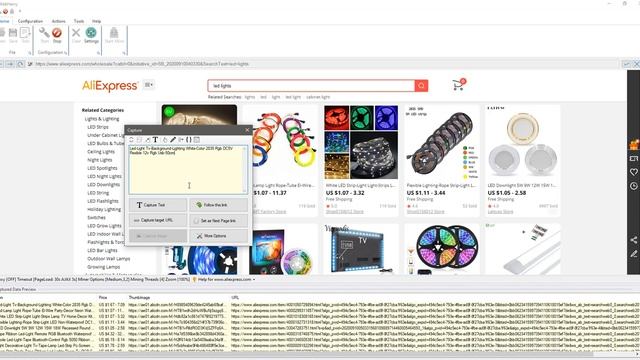640x360 pixels.
Task: Click the Save icon in the ribbon
Action: [13, 33]
